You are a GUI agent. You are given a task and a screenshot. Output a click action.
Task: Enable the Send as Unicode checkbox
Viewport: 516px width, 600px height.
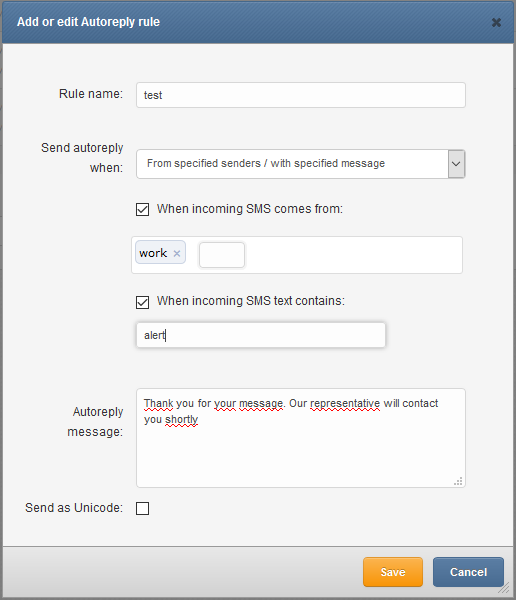coord(142,509)
